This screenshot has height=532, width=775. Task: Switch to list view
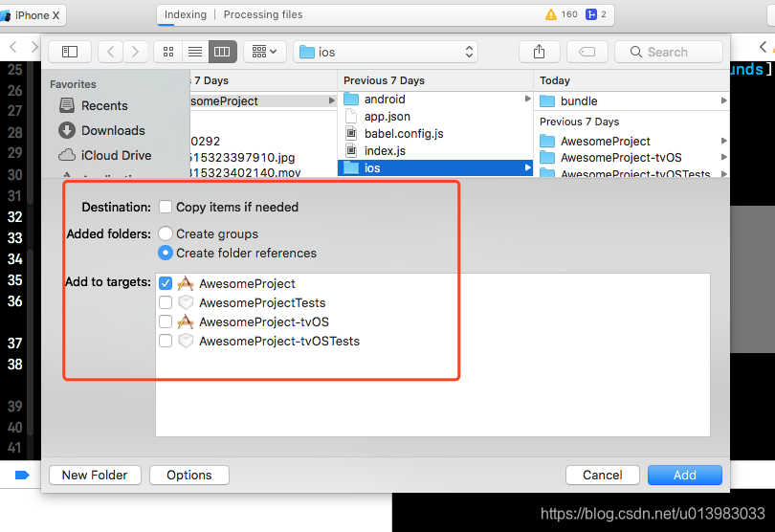pyautogui.click(x=195, y=52)
